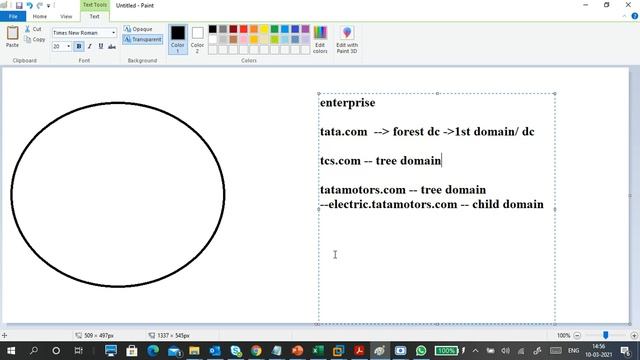The image size is (640, 360).
Task: Pick the yellow color swatch
Action: pos(264,29)
